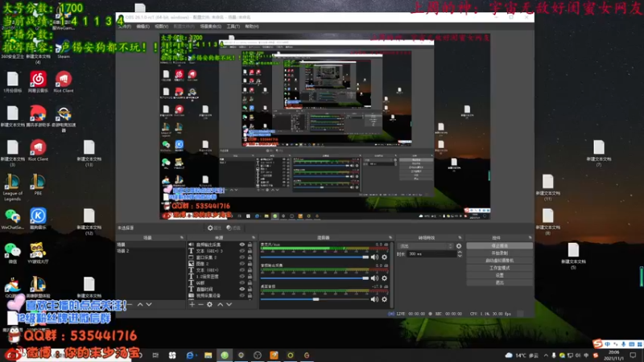Select the 视频采集设备 source row
Screen dimensions: 644x362
pos(220,295)
